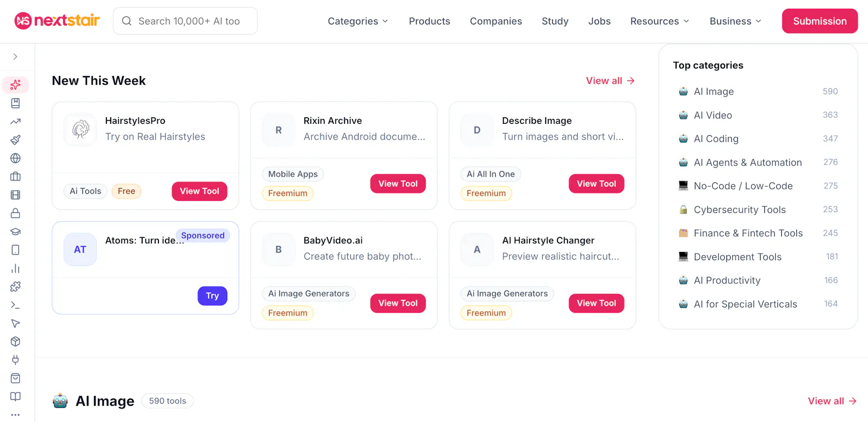Open the open book sidebar icon
This screenshot has width=868, height=422.
pos(16,396)
